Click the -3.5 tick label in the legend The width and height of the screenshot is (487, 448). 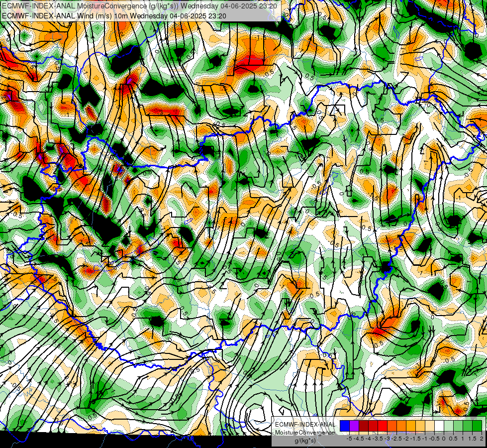[378, 439]
